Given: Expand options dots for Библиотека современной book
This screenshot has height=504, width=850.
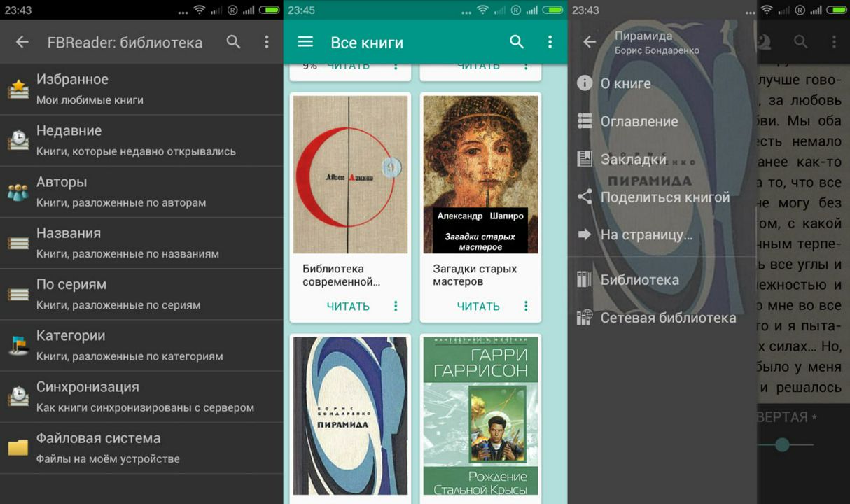Looking at the screenshot, I should [x=396, y=306].
